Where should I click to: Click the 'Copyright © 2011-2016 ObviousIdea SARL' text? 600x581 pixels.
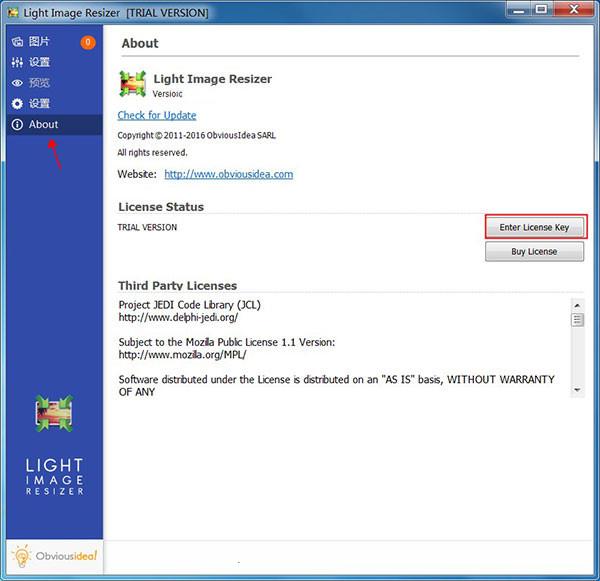(x=197, y=135)
